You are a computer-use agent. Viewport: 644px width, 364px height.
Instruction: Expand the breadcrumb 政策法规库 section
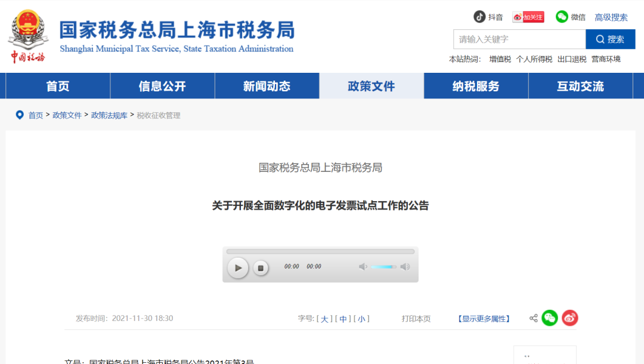(109, 115)
